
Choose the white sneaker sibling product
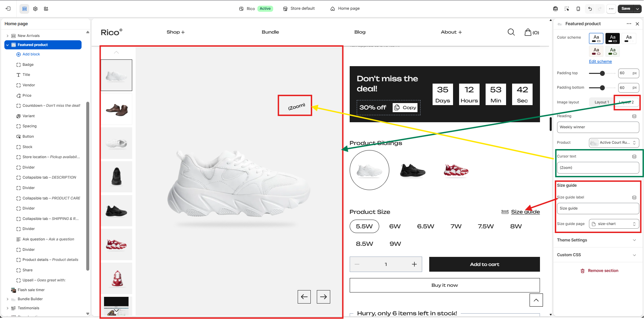[x=369, y=170]
